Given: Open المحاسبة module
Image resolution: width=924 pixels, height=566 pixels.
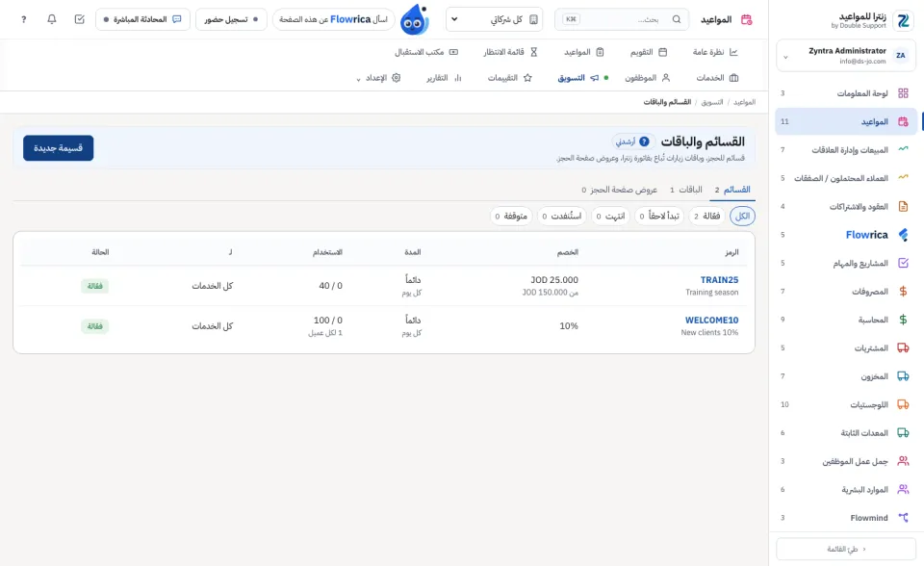Looking at the screenshot, I should click(846, 320).
